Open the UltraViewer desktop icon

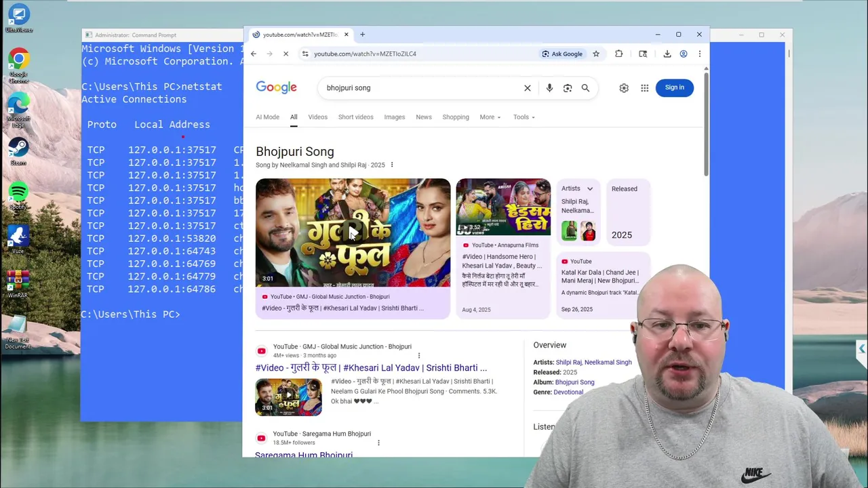(18, 18)
